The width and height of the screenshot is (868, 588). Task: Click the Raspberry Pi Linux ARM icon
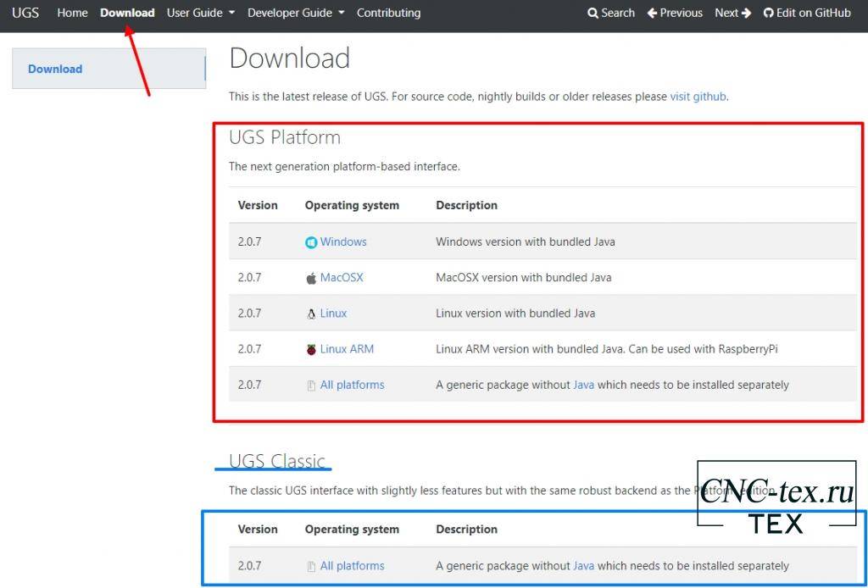coord(311,349)
